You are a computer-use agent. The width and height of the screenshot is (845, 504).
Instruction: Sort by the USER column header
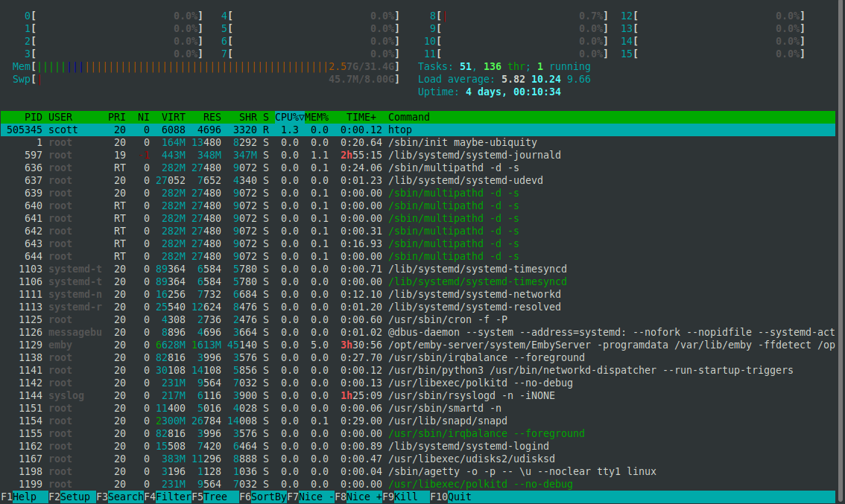[60, 117]
